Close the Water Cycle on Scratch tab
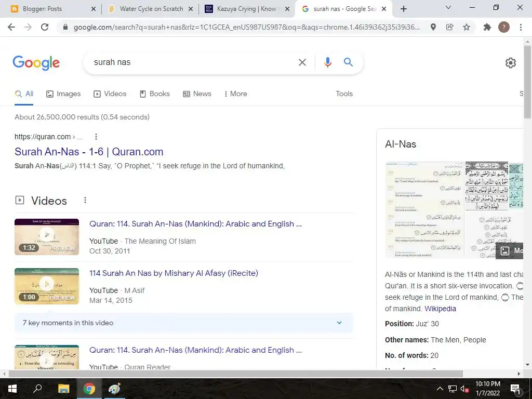The image size is (532, 399). point(191,9)
